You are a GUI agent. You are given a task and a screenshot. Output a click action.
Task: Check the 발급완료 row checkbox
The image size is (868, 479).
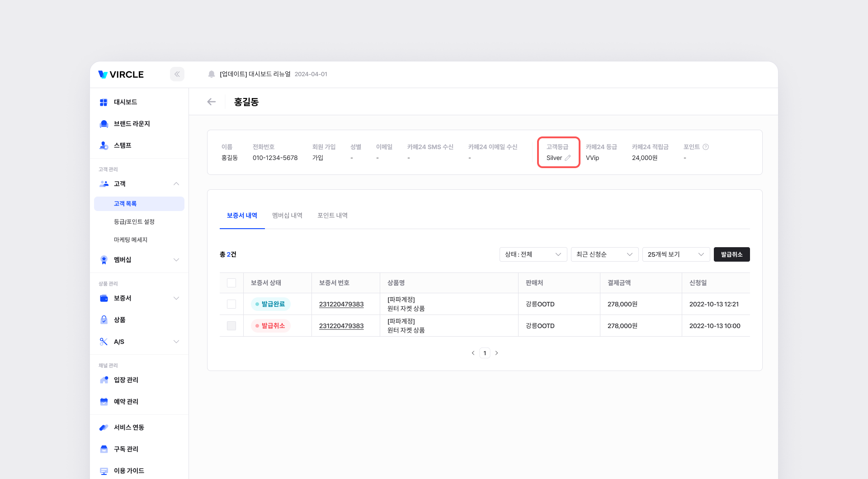click(231, 304)
